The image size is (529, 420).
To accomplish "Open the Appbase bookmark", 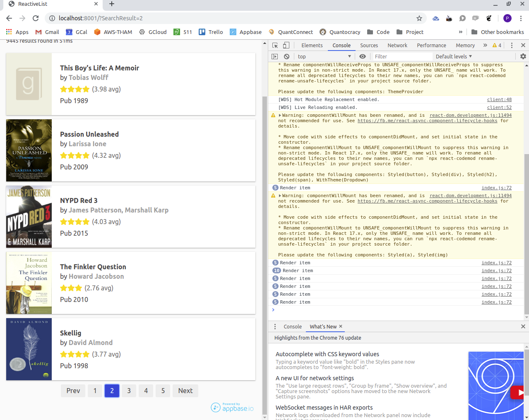I will pos(246,32).
